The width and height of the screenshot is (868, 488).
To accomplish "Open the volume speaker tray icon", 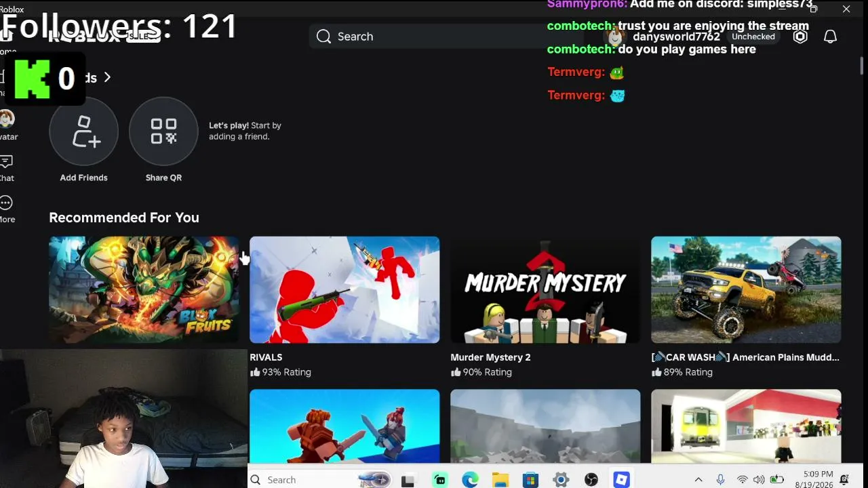I will click(x=759, y=480).
